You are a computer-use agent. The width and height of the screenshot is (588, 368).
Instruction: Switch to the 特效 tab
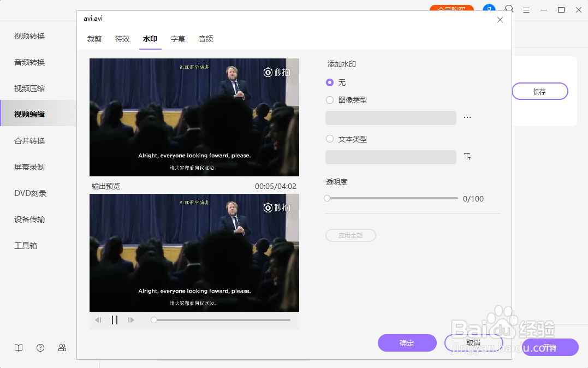click(x=122, y=39)
